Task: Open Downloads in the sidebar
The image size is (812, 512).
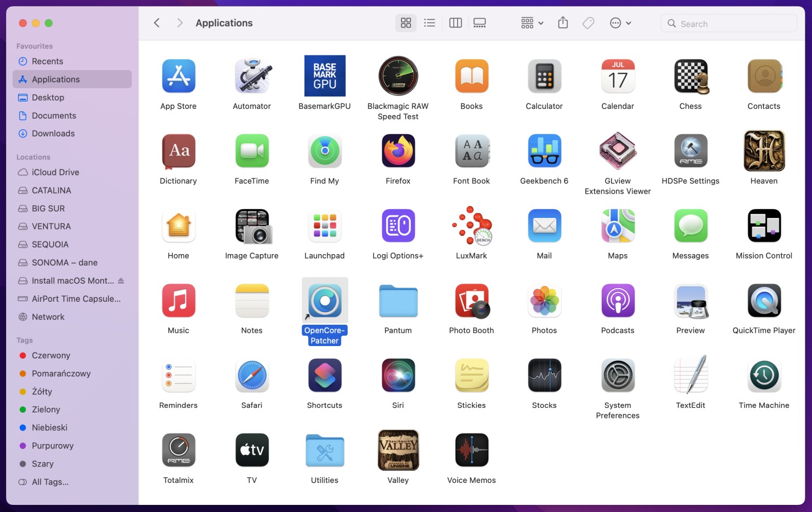Action: pos(72,134)
